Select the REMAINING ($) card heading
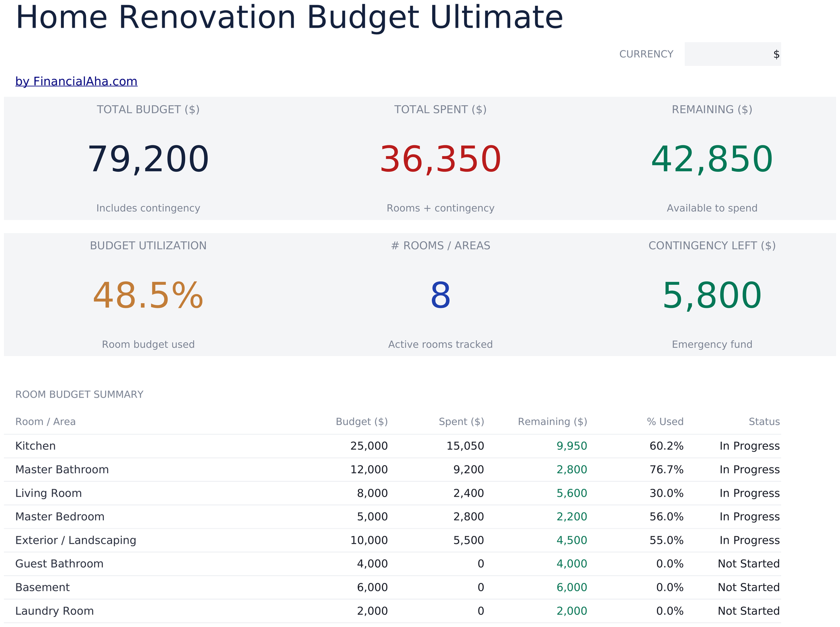The width and height of the screenshot is (840, 627). [712, 110]
